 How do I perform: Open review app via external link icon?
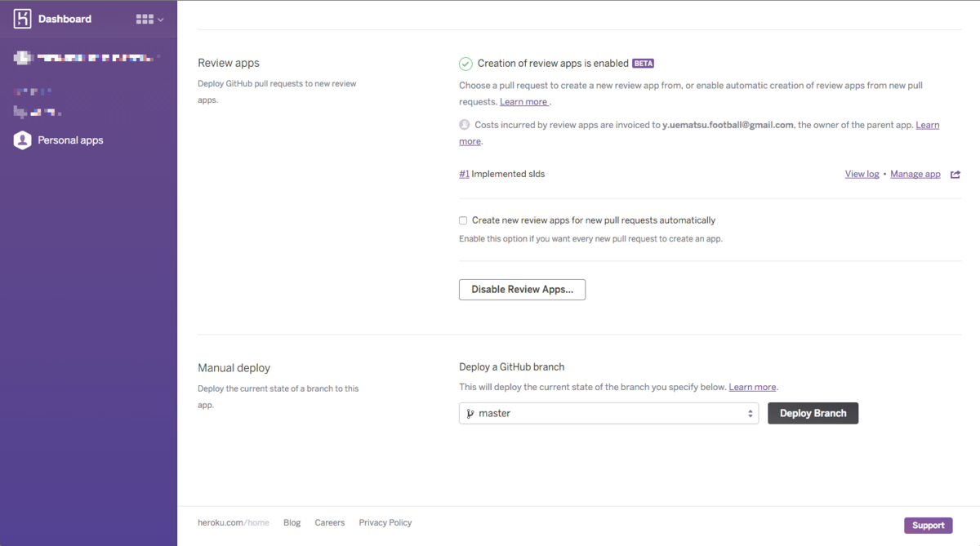click(955, 175)
